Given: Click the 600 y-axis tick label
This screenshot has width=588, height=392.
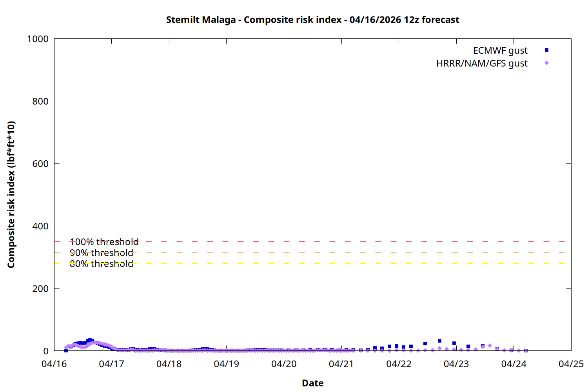Looking at the screenshot, I should 40,164.
